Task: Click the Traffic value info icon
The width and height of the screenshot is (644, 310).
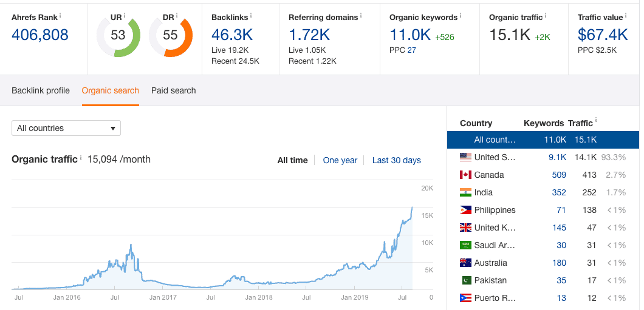Action: pyautogui.click(x=626, y=16)
